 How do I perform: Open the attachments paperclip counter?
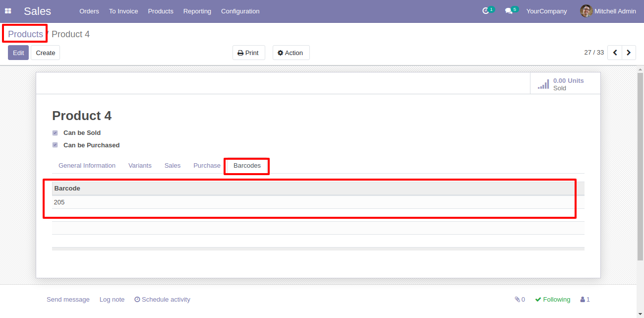pyautogui.click(x=520, y=300)
